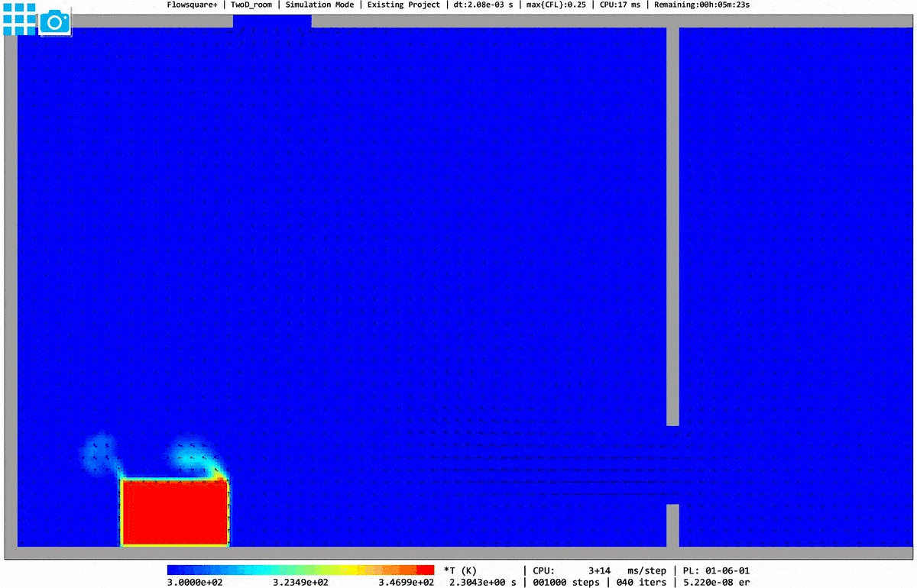The image size is (917, 588).
Task: Click the '3.2349e+02' scale midpoint value
Action: point(299,582)
